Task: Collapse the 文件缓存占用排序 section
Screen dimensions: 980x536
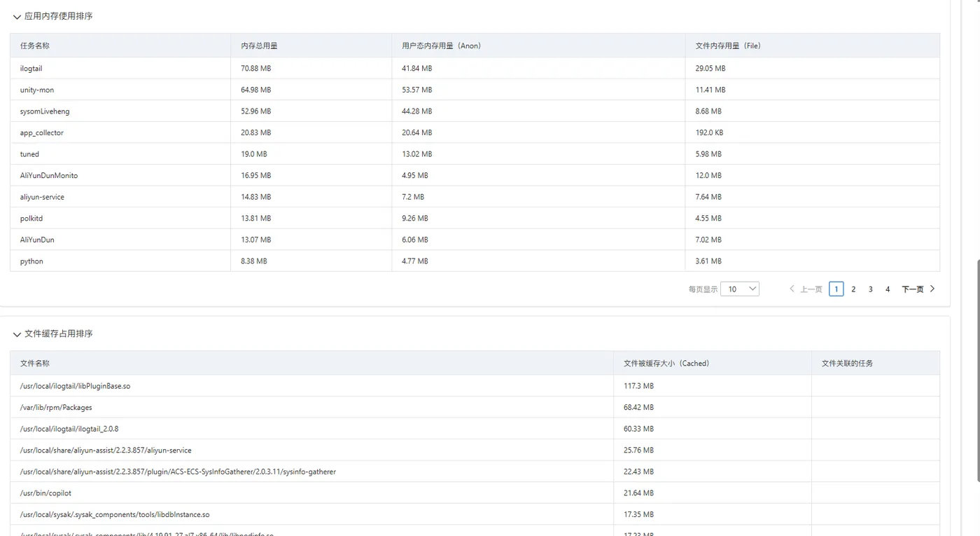Action: [x=17, y=335]
